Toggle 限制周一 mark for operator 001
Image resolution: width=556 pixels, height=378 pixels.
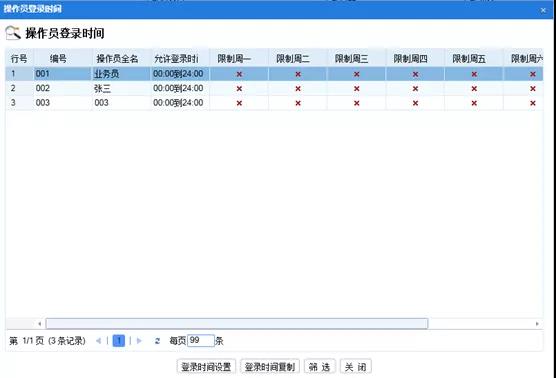pyautogui.click(x=239, y=74)
